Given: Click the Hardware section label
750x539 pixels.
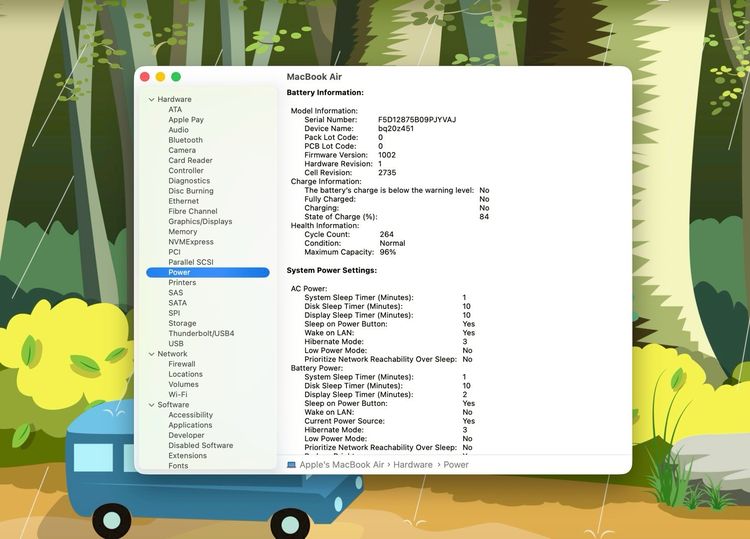Looking at the screenshot, I should (x=174, y=99).
